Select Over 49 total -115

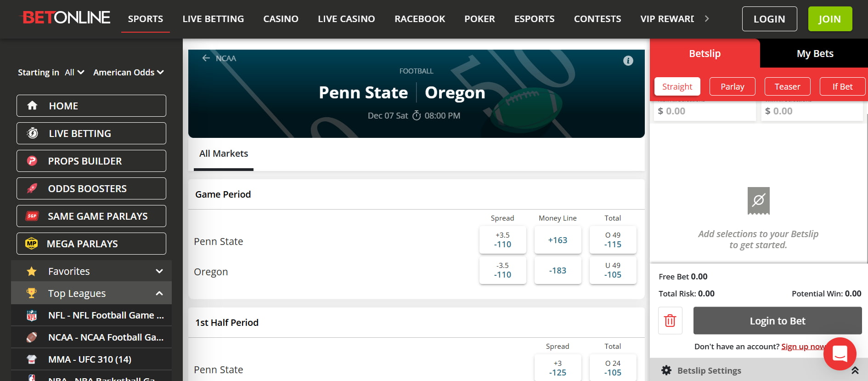(x=613, y=240)
